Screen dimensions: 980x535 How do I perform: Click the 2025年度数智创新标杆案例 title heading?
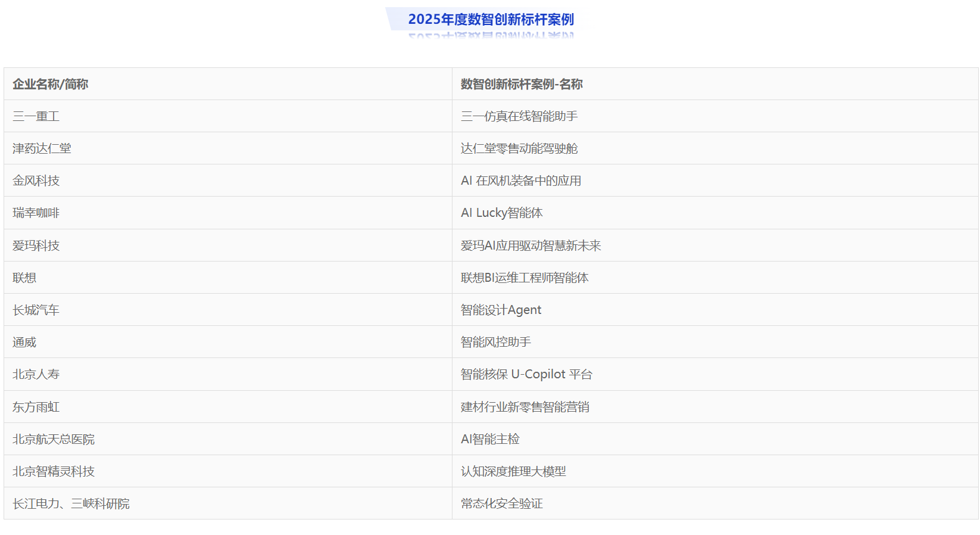(491, 20)
